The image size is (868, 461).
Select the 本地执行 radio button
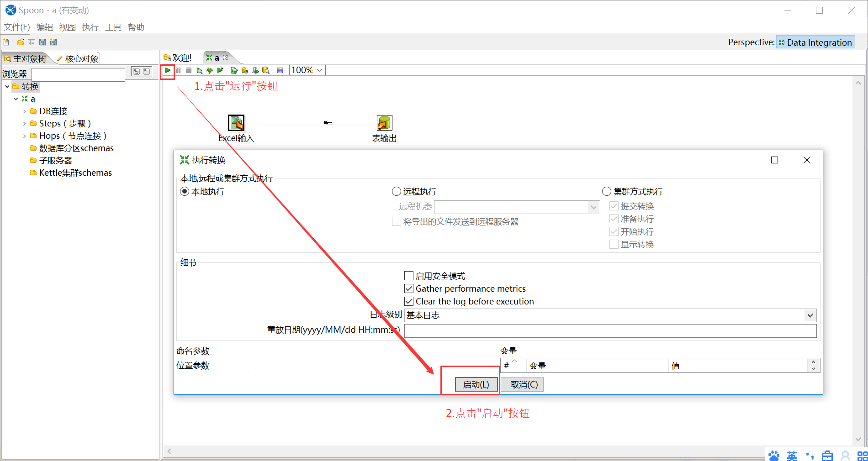click(x=185, y=191)
